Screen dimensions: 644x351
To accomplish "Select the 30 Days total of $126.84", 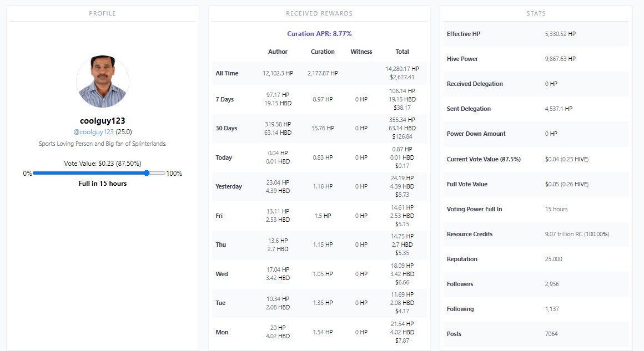I will 402,136.
